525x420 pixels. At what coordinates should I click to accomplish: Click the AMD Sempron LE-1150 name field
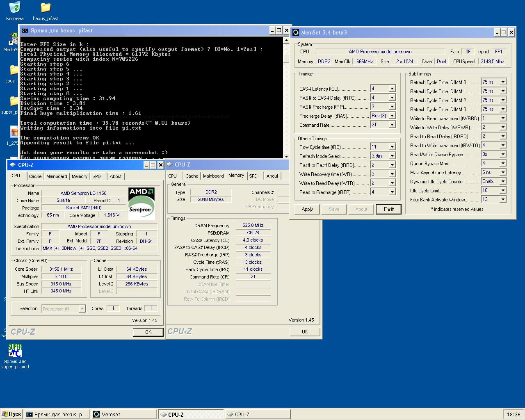[x=84, y=193]
